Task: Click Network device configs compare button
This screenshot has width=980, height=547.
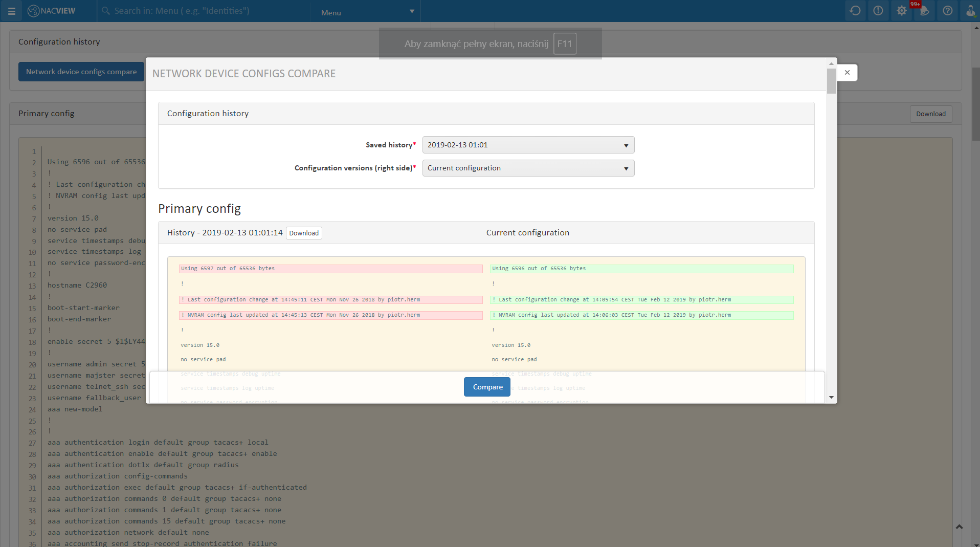Action: click(80, 72)
